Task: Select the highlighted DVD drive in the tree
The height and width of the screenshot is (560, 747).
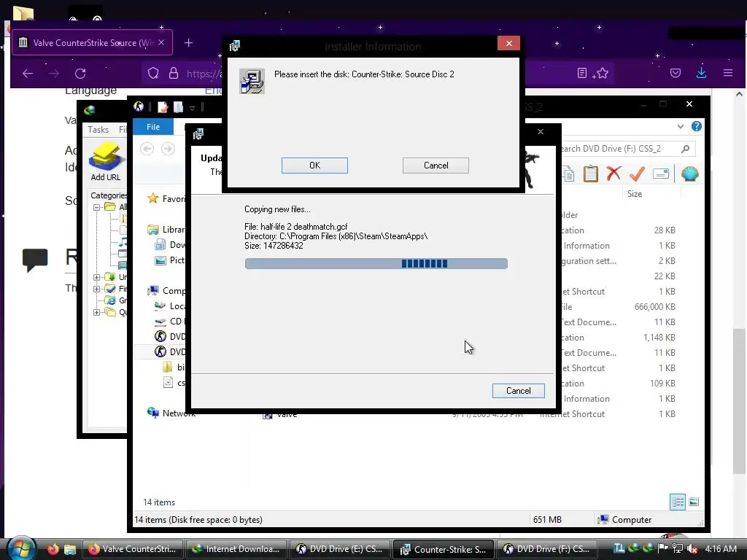Action: coord(169,351)
